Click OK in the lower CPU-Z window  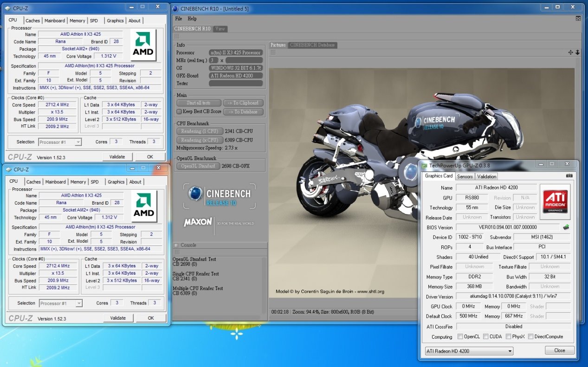point(151,318)
